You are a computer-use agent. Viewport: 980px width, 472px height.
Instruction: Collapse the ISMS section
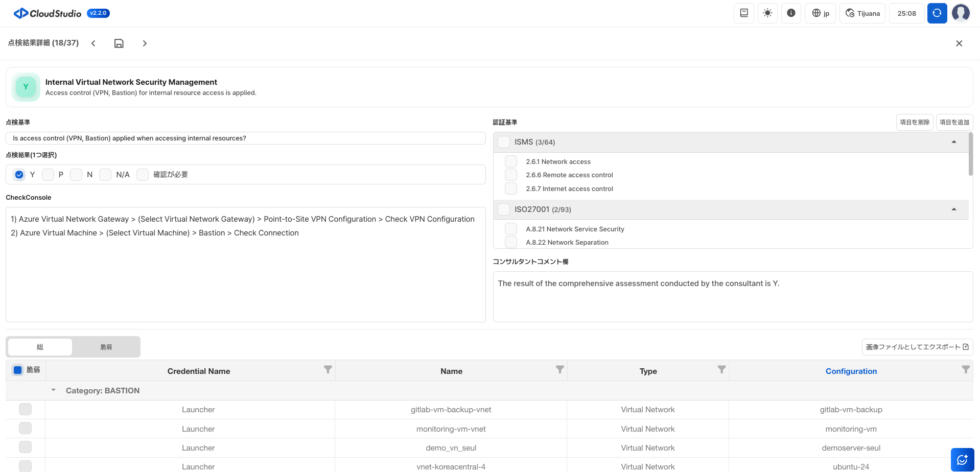pyautogui.click(x=953, y=142)
